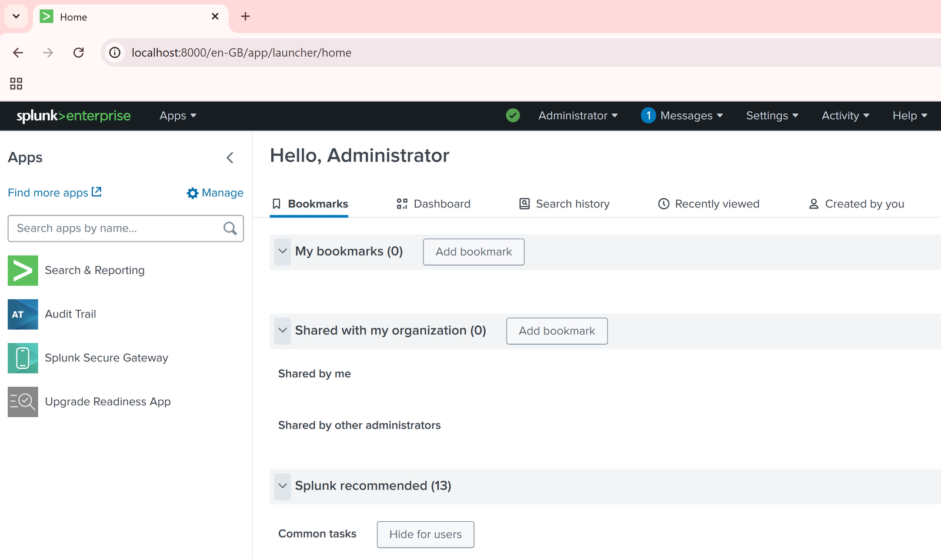941x560 pixels.
Task: Collapse the Apps sidebar panel
Action: (x=230, y=157)
